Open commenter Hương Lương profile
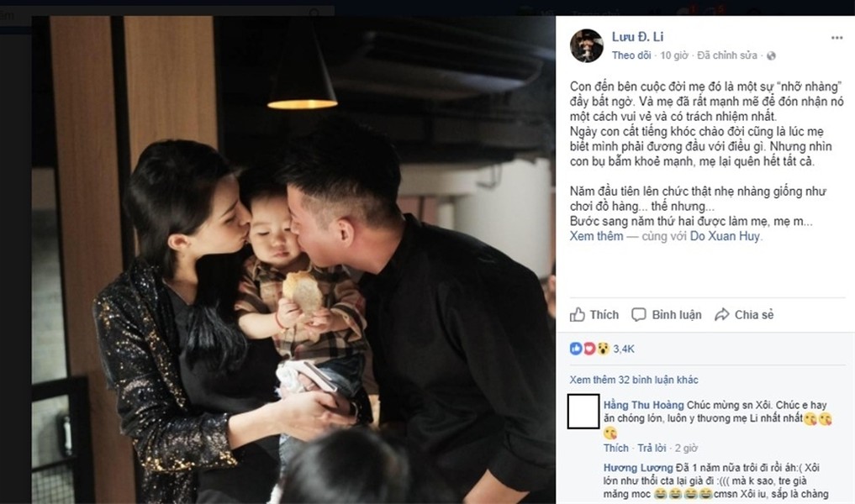This screenshot has height=504, width=855. click(x=638, y=468)
